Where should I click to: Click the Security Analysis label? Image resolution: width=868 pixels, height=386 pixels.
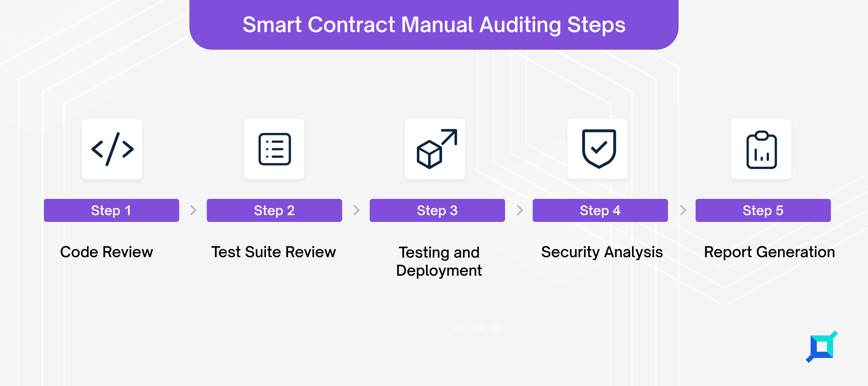(x=602, y=252)
